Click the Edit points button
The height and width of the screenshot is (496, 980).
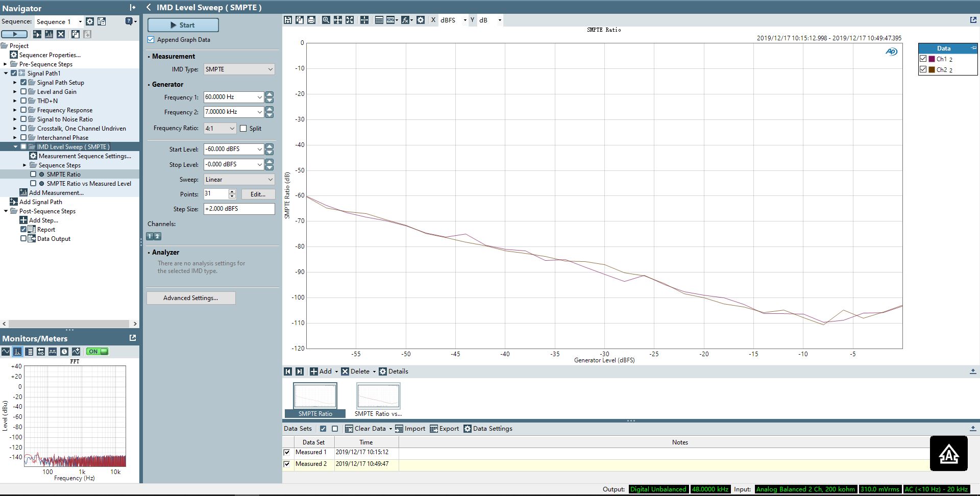coord(258,194)
